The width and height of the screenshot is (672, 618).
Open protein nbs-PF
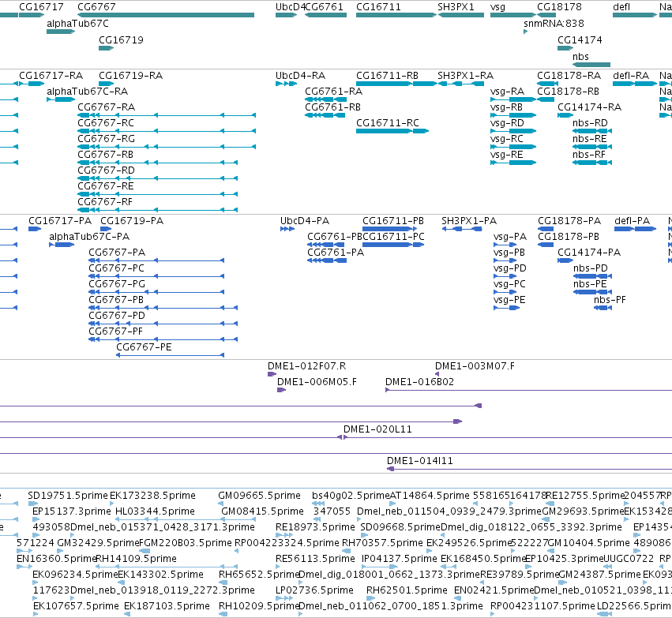tap(610, 300)
